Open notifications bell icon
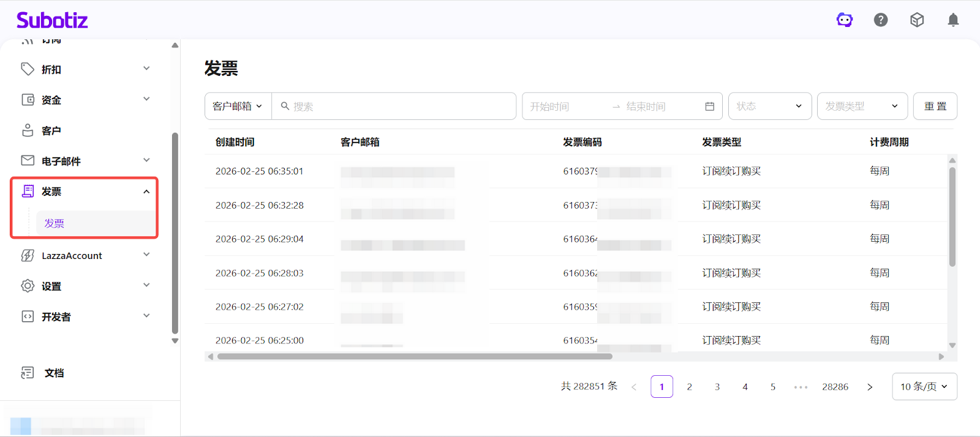980x437 pixels. 953,20
